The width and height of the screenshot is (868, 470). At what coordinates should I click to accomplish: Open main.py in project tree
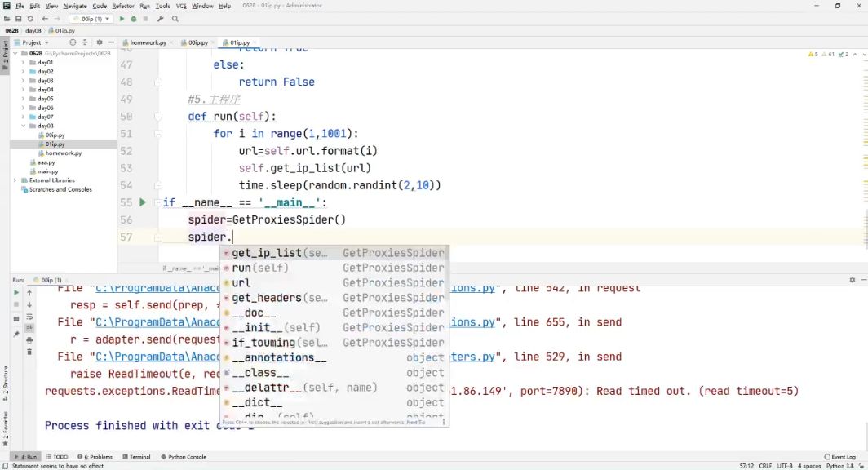pyautogui.click(x=47, y=171)
